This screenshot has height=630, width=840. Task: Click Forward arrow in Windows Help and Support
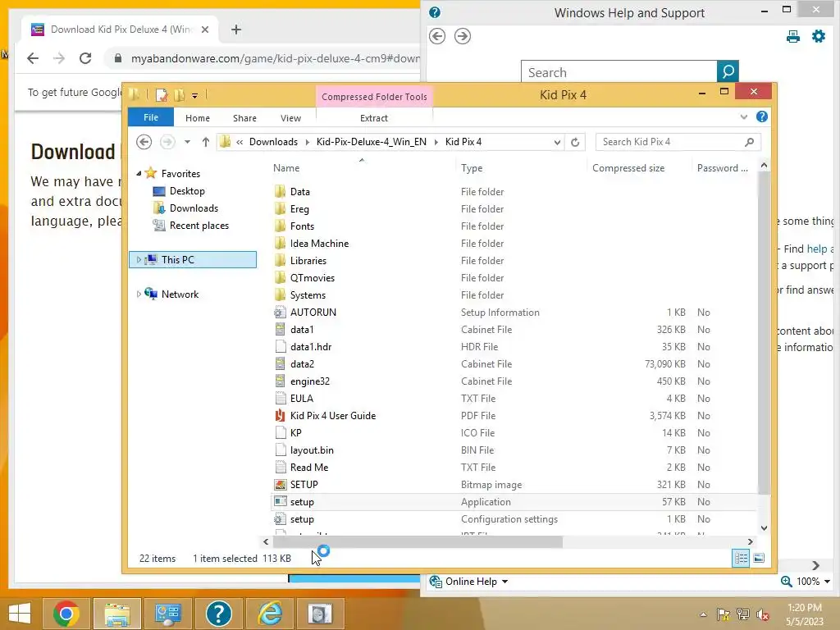(x=463, y=36)
